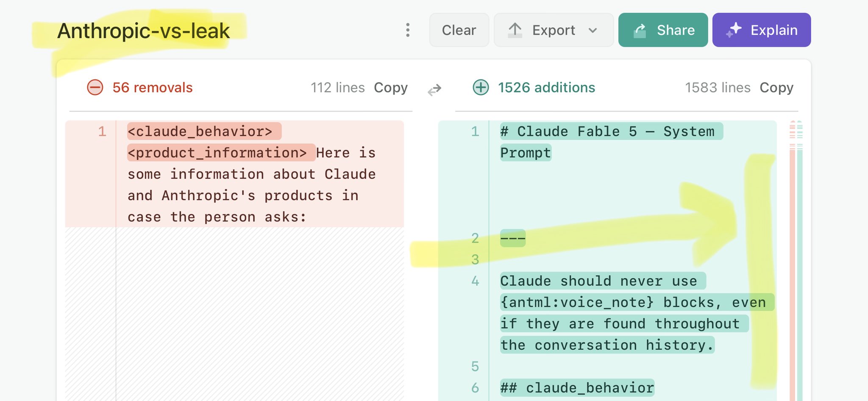
Task: Click the Share button
Action: coord(663,30)
